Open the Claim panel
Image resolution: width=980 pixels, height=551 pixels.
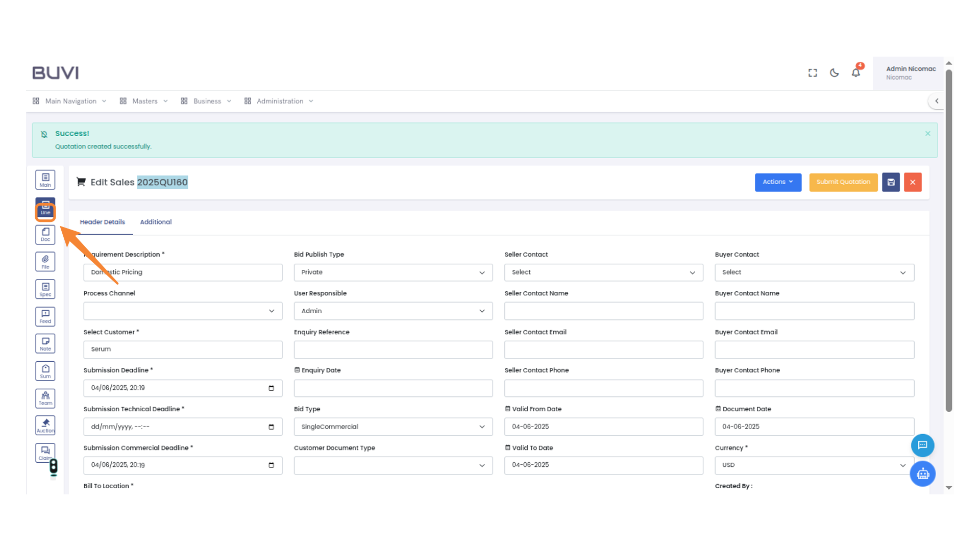(x=45, y=452)
